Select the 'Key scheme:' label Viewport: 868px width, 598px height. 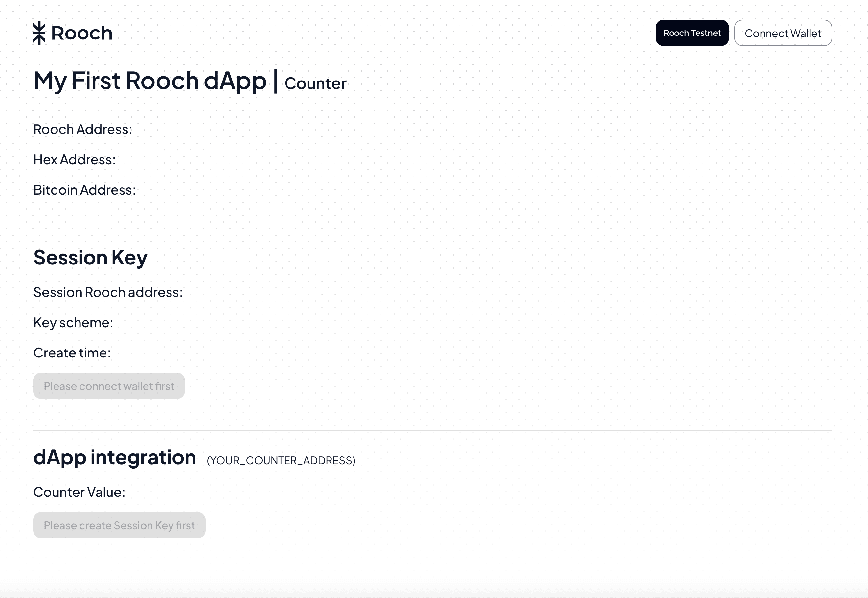point(73,323)
